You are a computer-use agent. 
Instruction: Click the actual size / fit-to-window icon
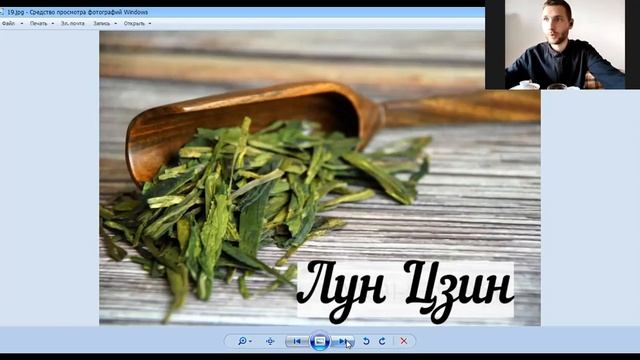point(270,341)
